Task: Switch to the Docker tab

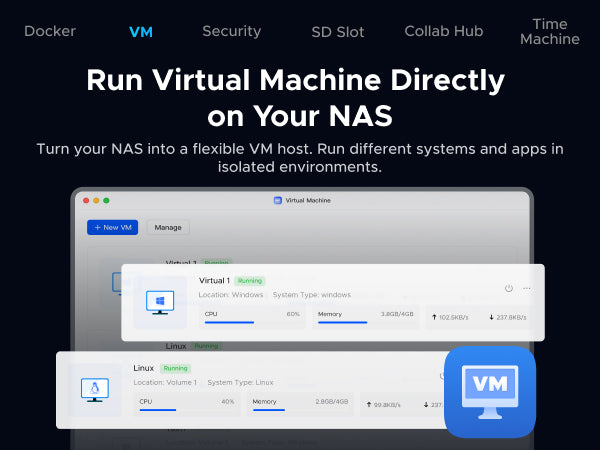Action: point(50,31)
